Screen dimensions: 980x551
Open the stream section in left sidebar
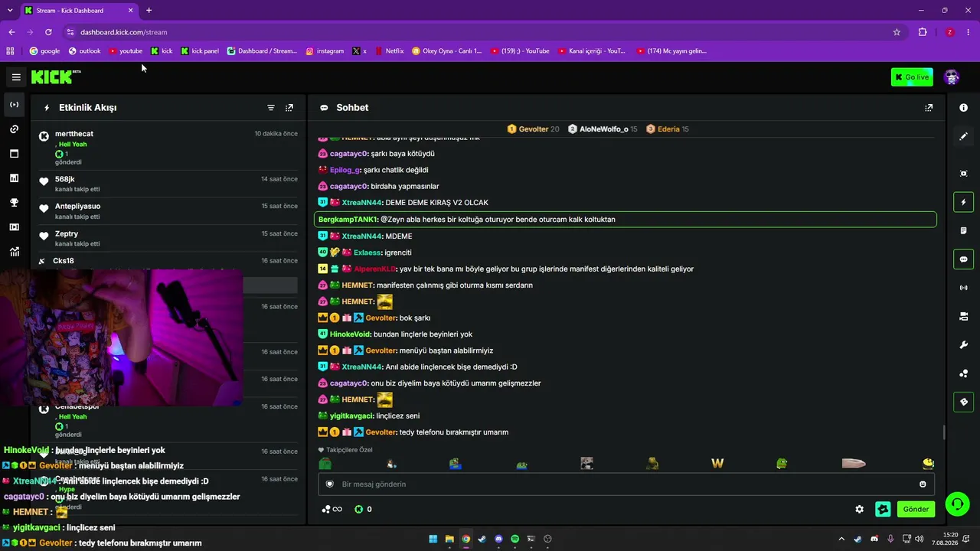click(14, 105)
